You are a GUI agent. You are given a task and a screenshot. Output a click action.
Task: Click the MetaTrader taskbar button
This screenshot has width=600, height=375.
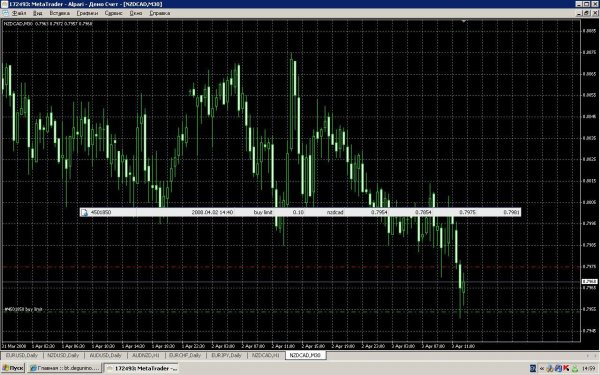tap(142, 368)
